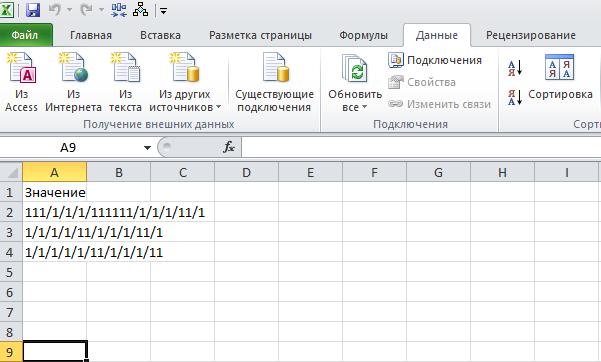Click the Insert Function fx button
The height and width of the screenshot is (362, 601).
coord(229,147)
